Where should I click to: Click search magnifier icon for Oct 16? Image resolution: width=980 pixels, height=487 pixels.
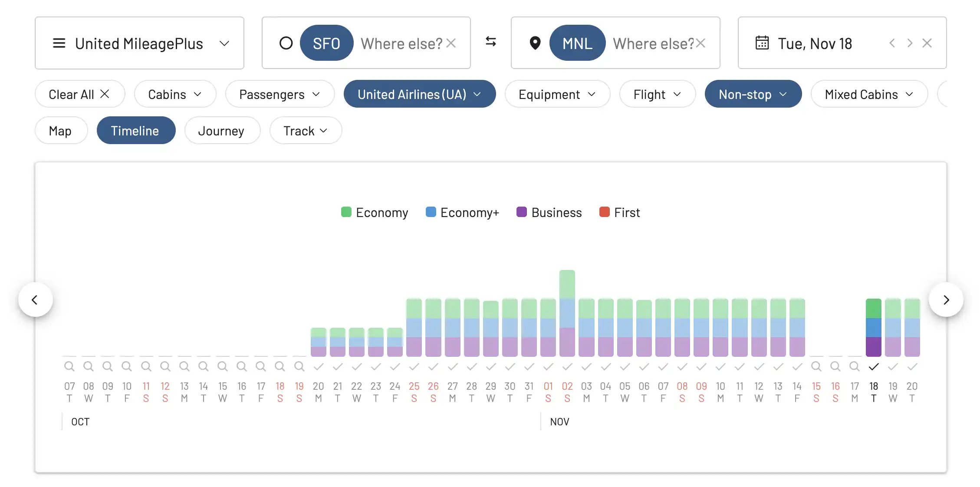pyautogui.click(x=242, y=367)
